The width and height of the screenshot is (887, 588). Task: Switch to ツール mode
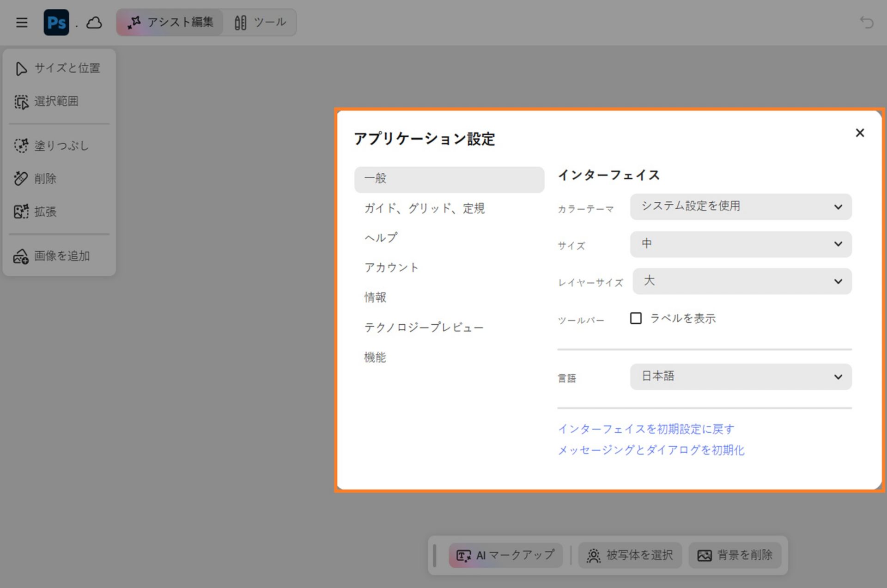pyautogui.click(x=260, y=22)
